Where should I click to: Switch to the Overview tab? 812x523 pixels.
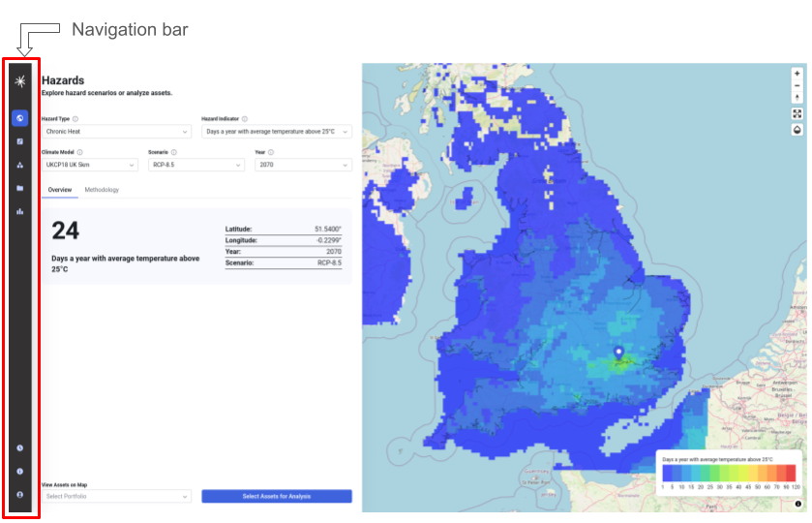click(60, 190)
